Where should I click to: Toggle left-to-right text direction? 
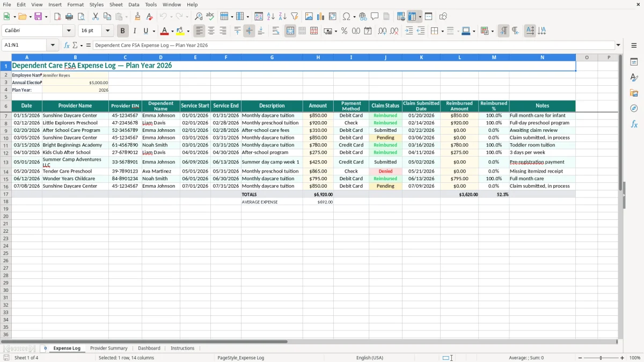point(503,31)
